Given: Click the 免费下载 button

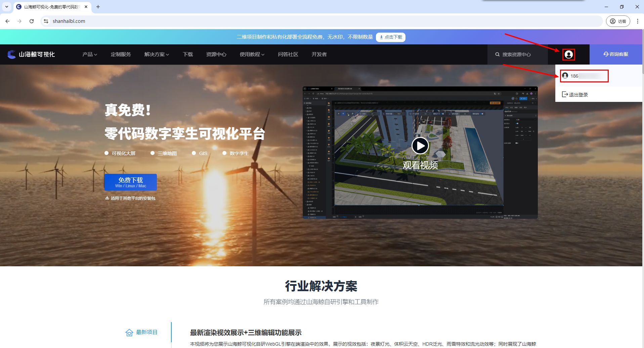Looking at the screenshot, I should tap(131, 182).
